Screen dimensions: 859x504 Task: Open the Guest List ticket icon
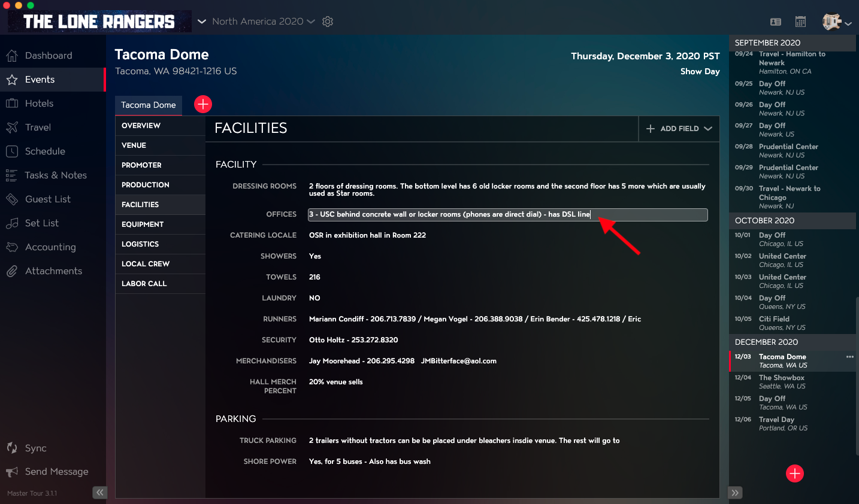click(x=12, y=199)
